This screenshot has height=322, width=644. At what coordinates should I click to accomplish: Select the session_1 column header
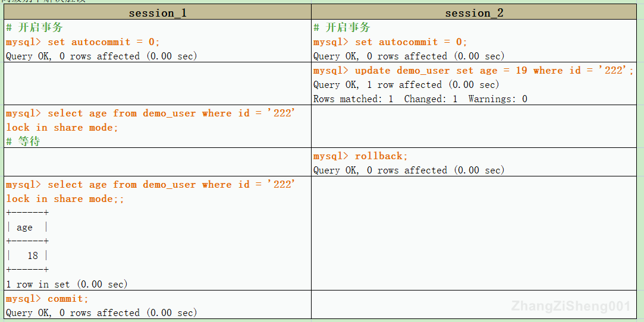158,12
